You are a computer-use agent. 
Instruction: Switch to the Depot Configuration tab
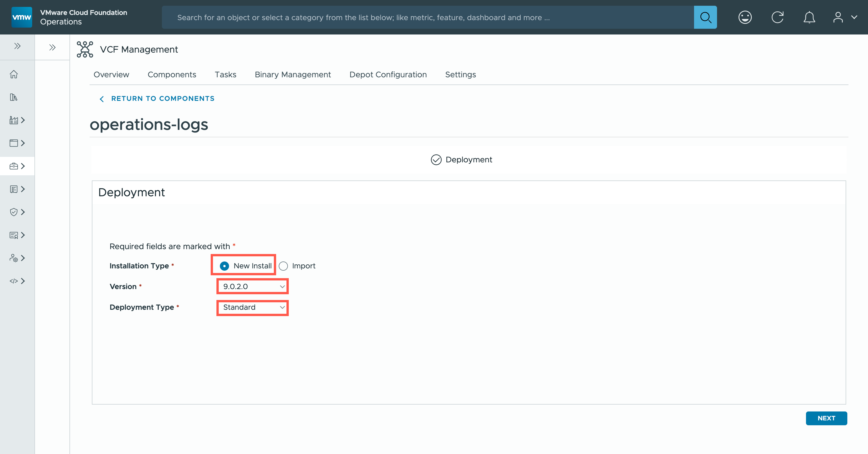[x=388, y=74]
